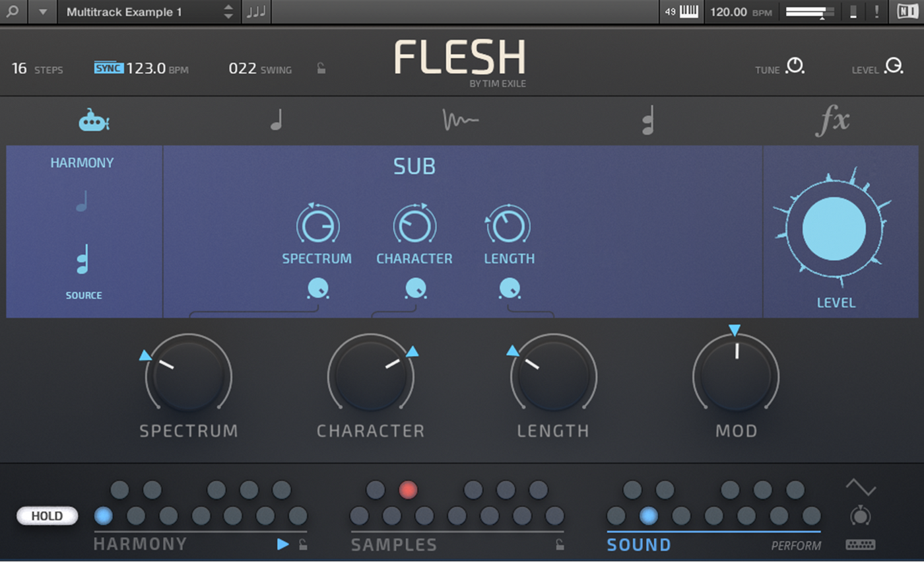Select the SOUND section label
The height and width of the screenshot is (566, 924).
tap(639, 545)
